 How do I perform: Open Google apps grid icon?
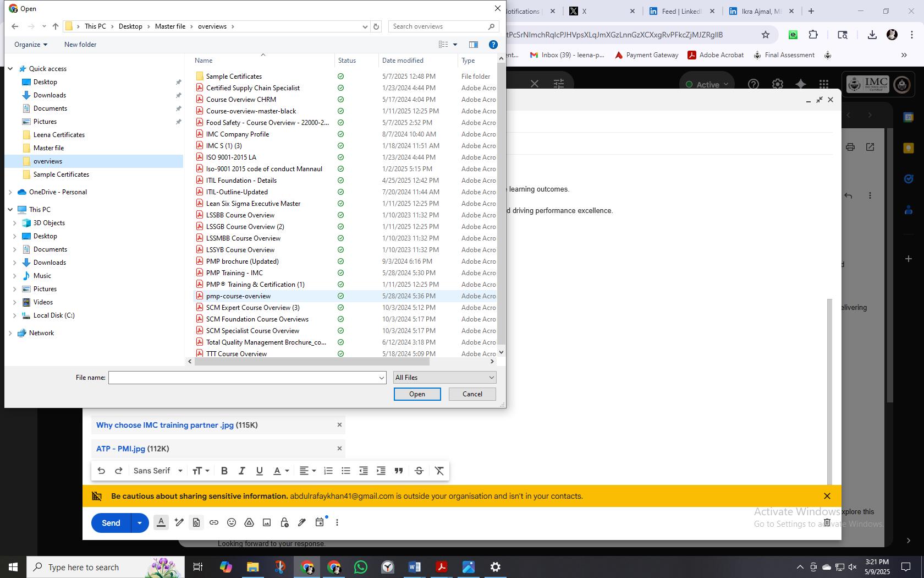(x=823, y=84)
